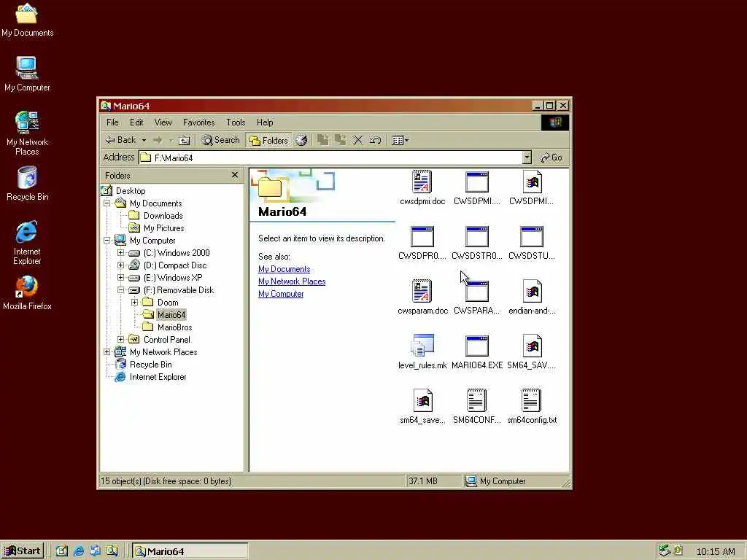Launch Outlook Express from quick launch
This screenshot has width=747, height=560.
pos(96,551)
